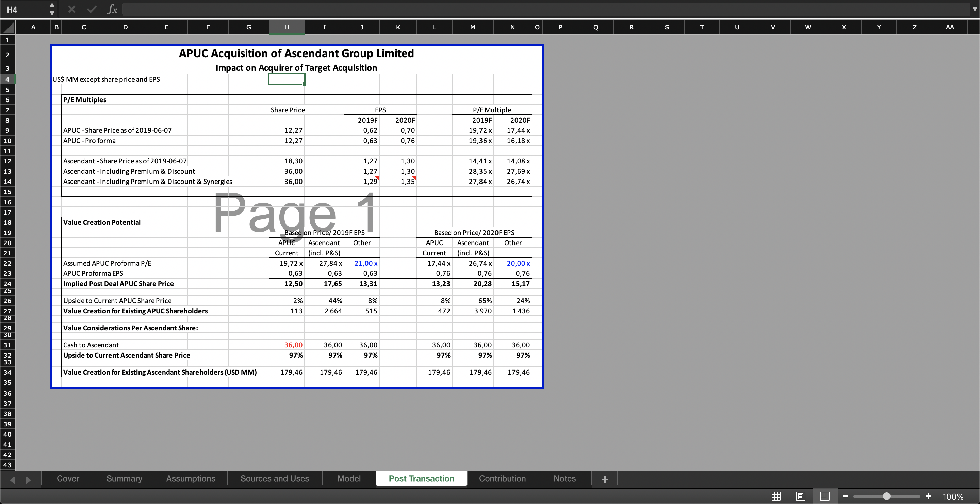Screen dimensions: 980x504
Task: Open the Contribution sheet tab
Action: [x=502, y=478]
